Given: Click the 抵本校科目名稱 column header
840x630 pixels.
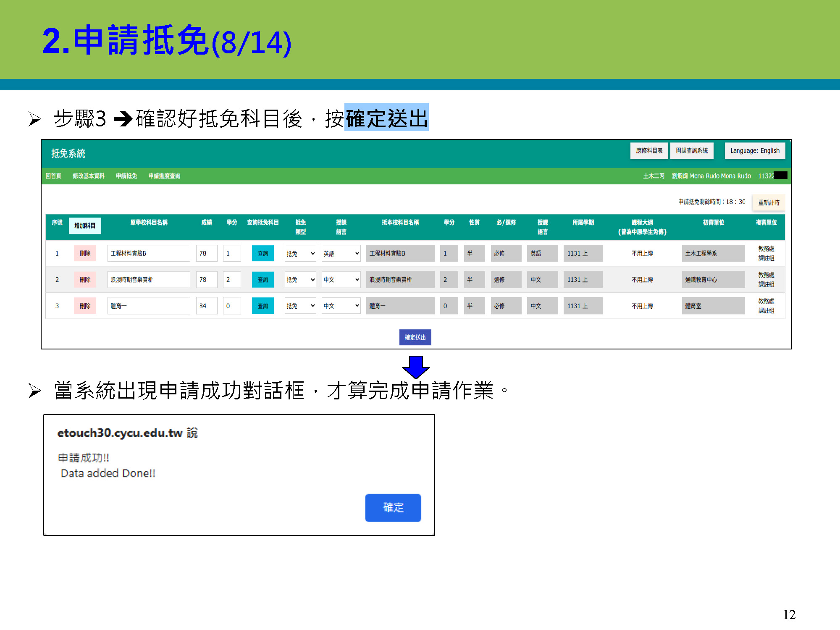Looking at the screenshot, I should click(400, 222).
